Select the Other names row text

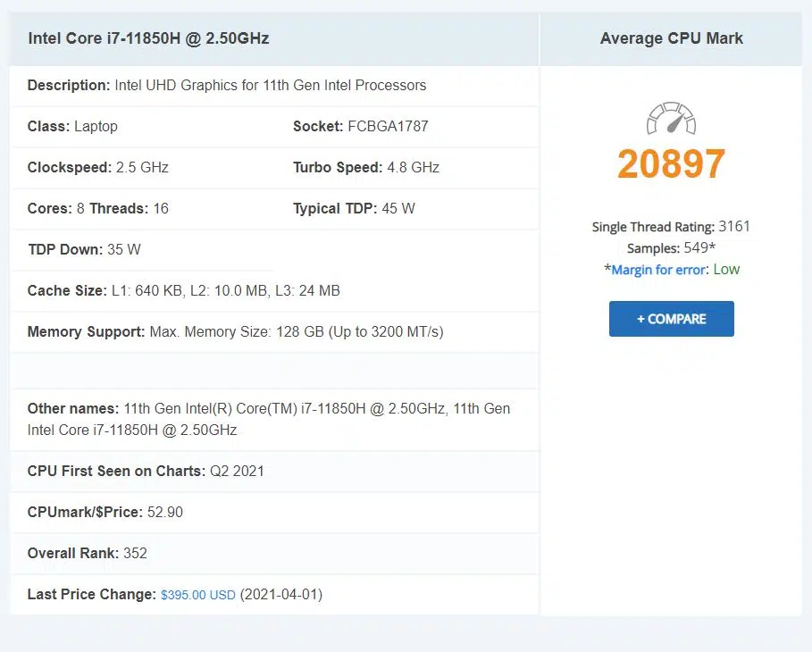point(268,419)
